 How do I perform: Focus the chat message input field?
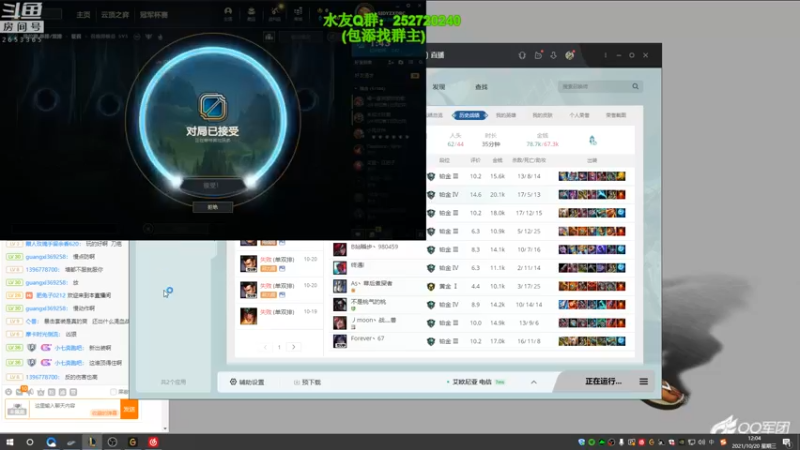point(76,409)
